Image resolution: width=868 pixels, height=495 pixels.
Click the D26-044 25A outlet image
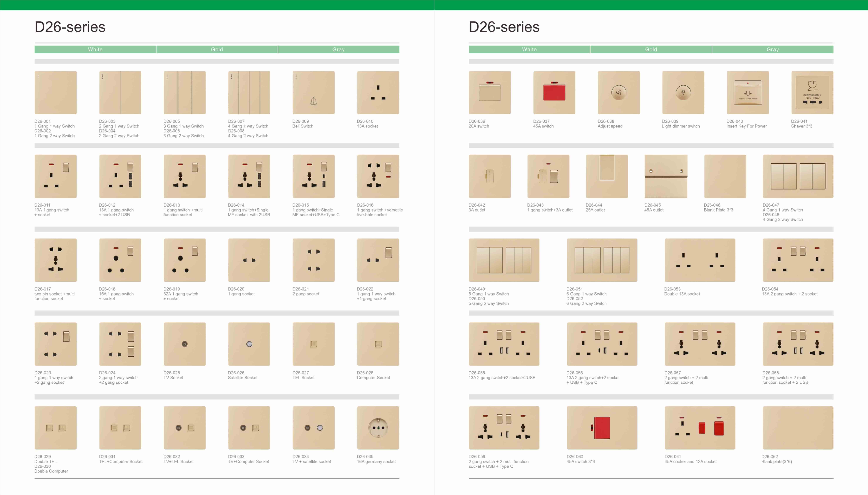click(607, 176)
